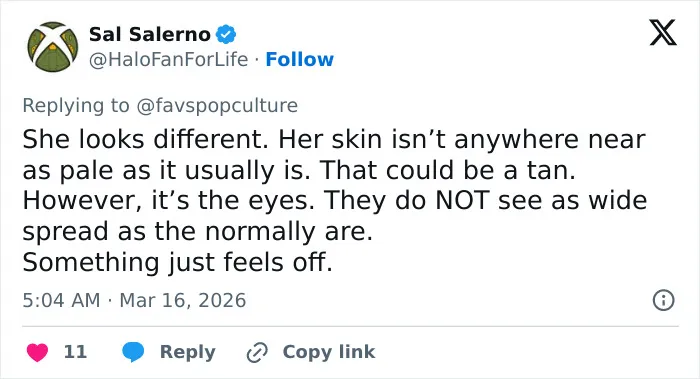This screenshot has width=700, height=379.
Task: Open the @favspopculture mention
Action: click(217, 106)
